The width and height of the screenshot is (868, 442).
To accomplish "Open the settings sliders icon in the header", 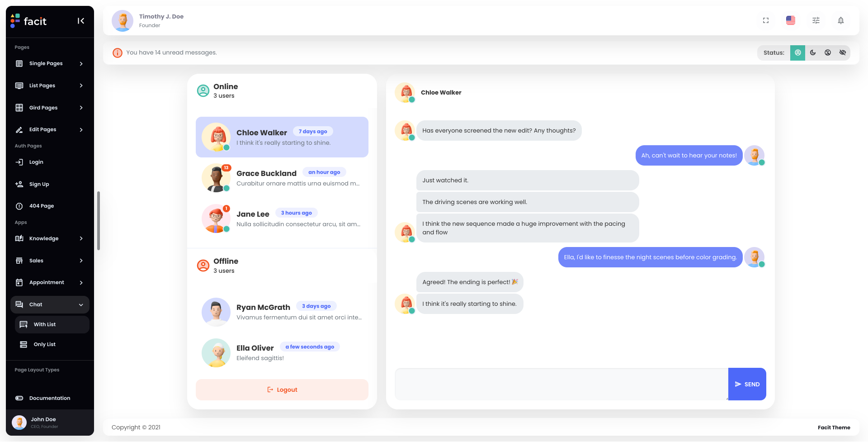I will 816,20.
